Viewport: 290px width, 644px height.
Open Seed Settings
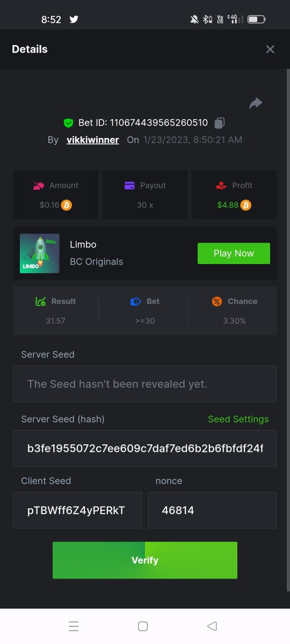click(238, 419)
